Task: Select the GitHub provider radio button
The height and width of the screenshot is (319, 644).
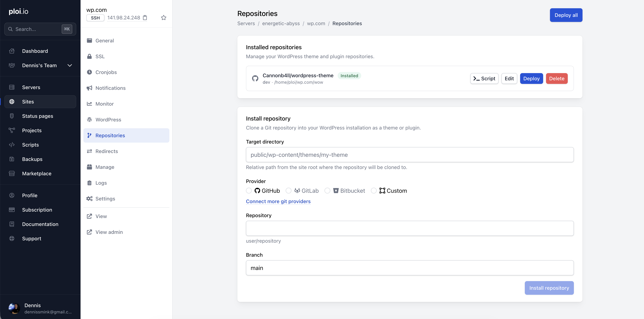Action: click(249, 191)
